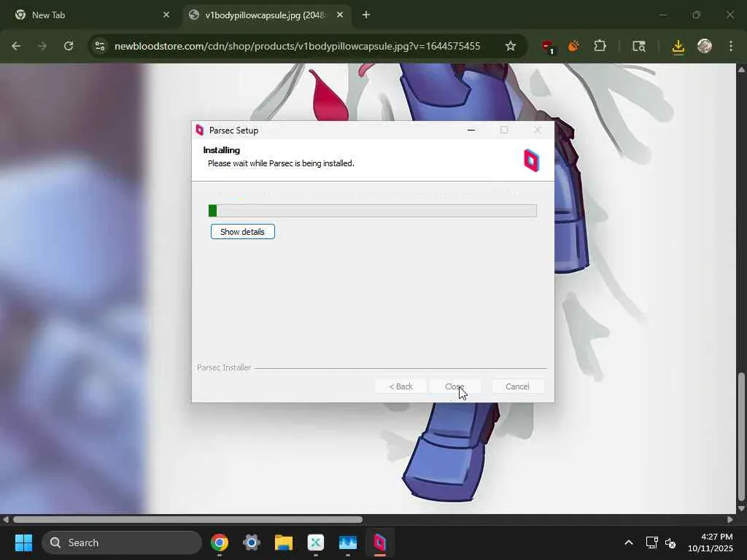This screenshot has width=747, height=560.
Task: Open the Extensions puzzle menu
Action: (600, 46)
